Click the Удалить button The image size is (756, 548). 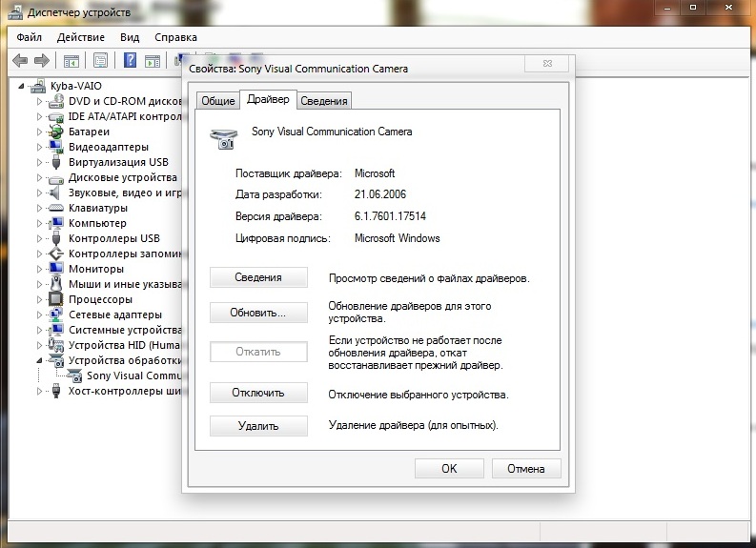point(258,426)
